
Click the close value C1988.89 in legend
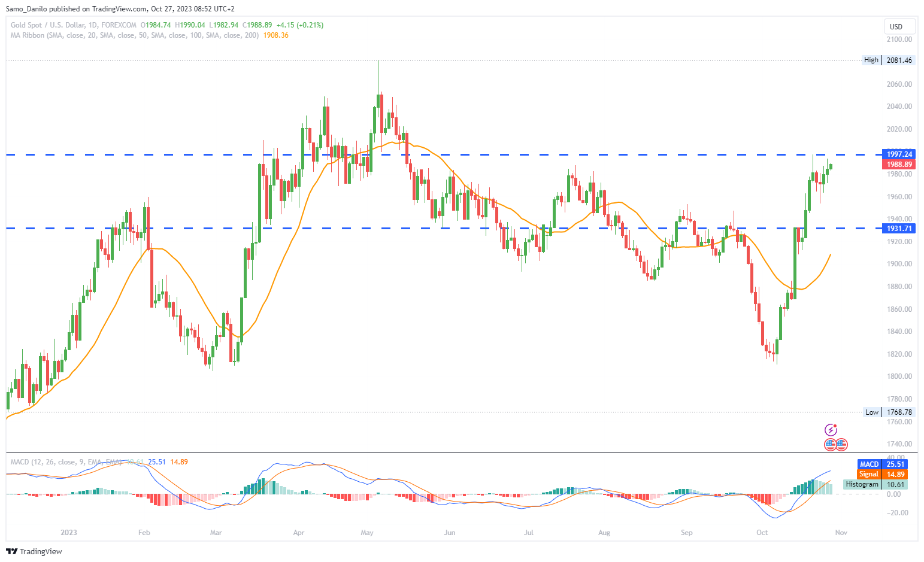pyautogui.click(x=257, y=25)
